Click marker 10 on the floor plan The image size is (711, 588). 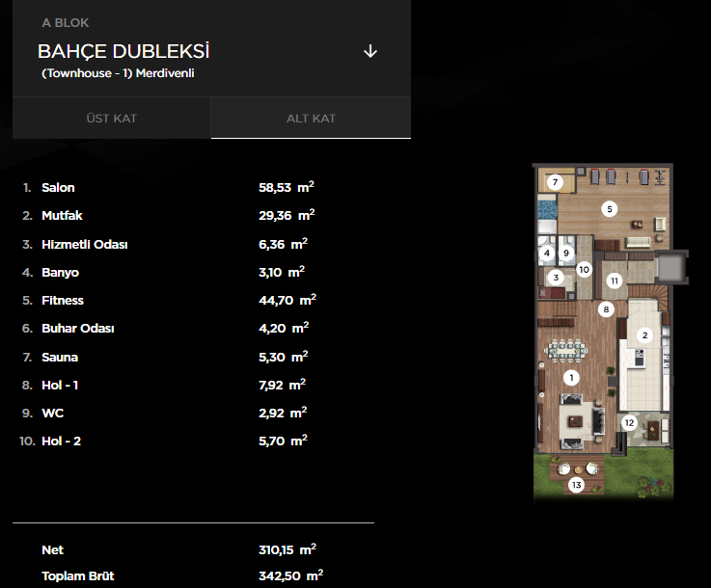(x=584, y=270)
